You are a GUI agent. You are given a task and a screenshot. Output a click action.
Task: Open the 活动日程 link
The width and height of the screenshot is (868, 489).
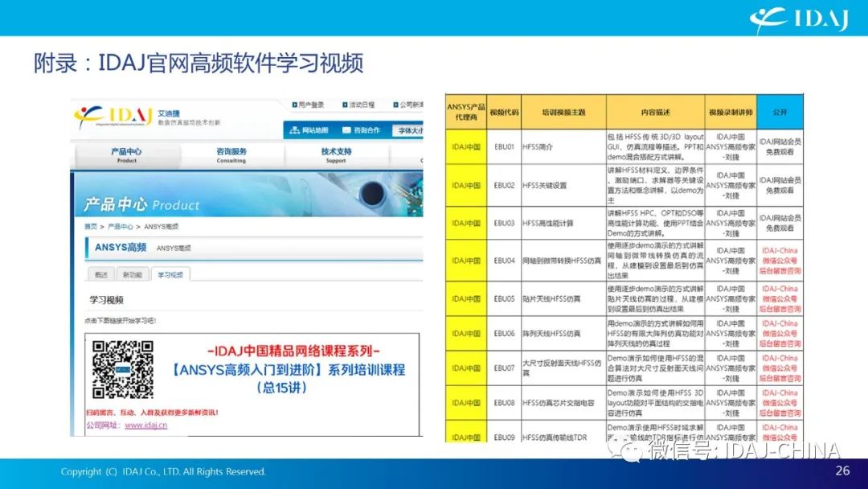358,105
